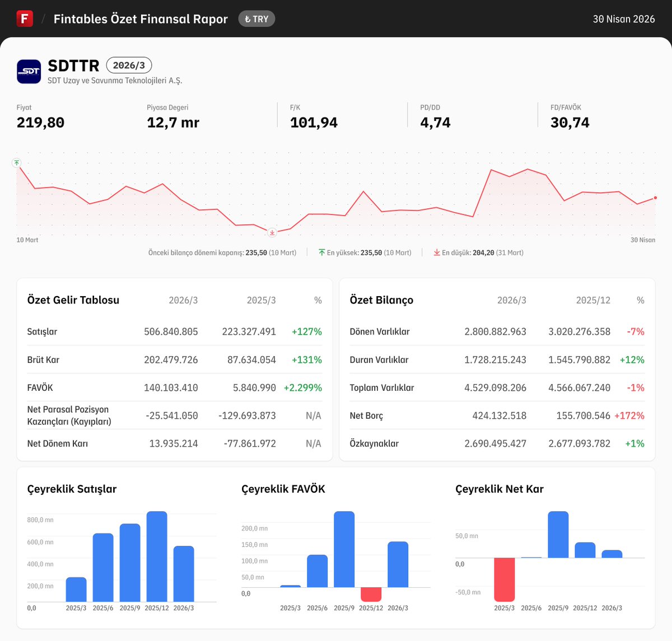The width and height of the screenshot is (672, 641).
Task: Click the 2025/3 bar in Çeyreklik Satışlar
Action: (x=76, y=589)
